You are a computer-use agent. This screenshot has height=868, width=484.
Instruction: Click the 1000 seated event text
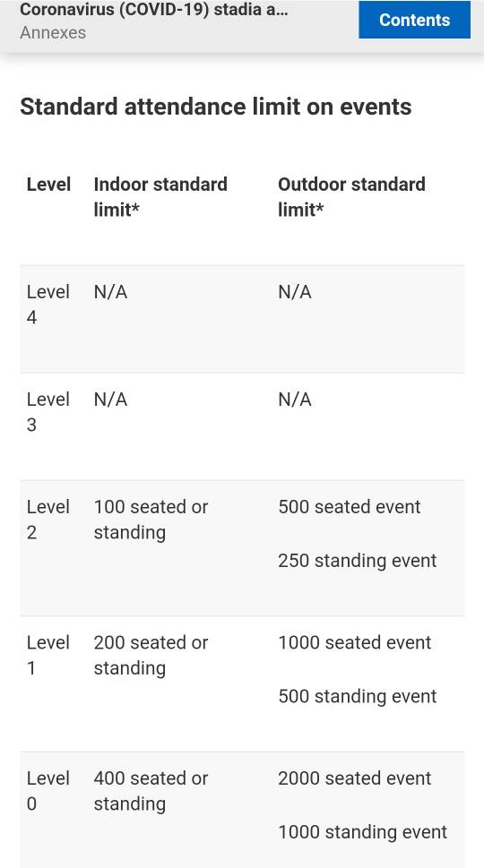[x=354, y=642]
